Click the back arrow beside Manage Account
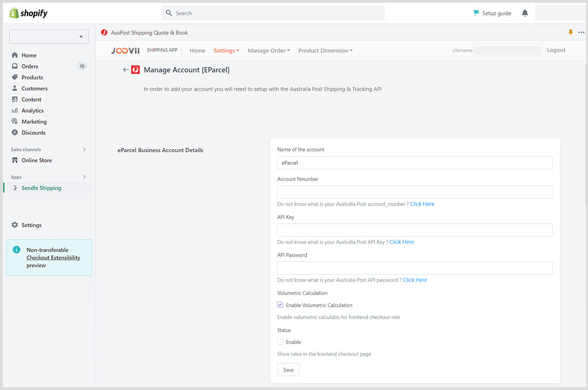 (x=126, y=70)
